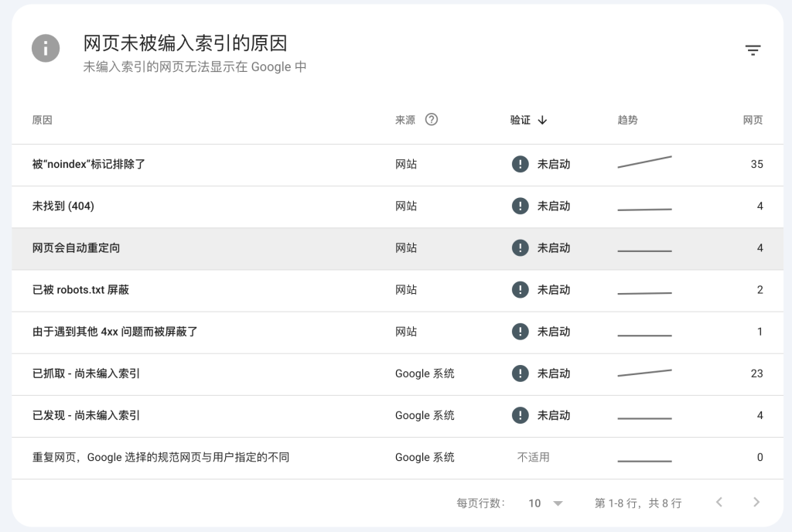Image resolution: width=792 pixels, height=532 pixels.
Task: Click the trend sparkline in the noindex row
Action: click(x=644, y=162)
